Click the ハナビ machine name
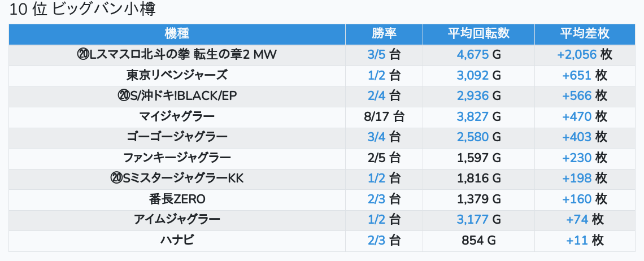 click(177, 240)
